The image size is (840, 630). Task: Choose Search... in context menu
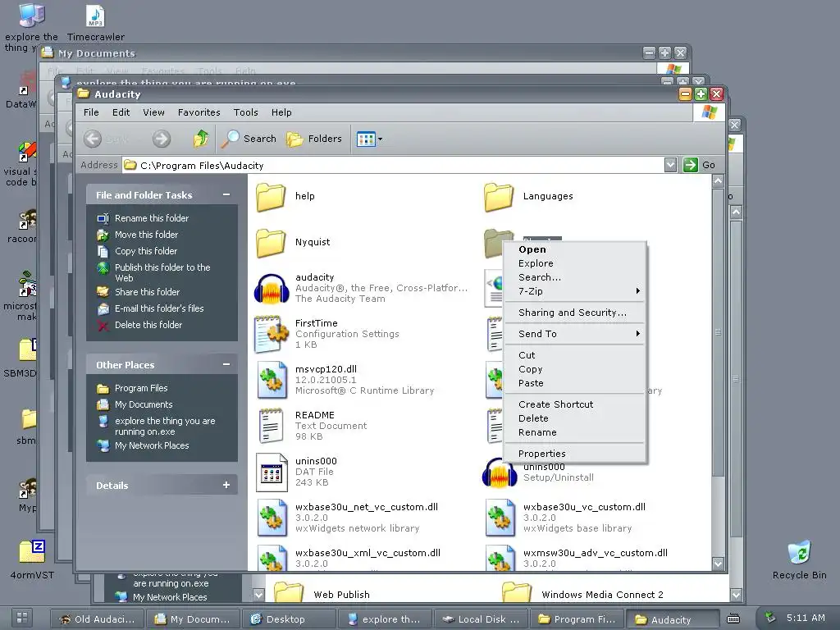575,277
